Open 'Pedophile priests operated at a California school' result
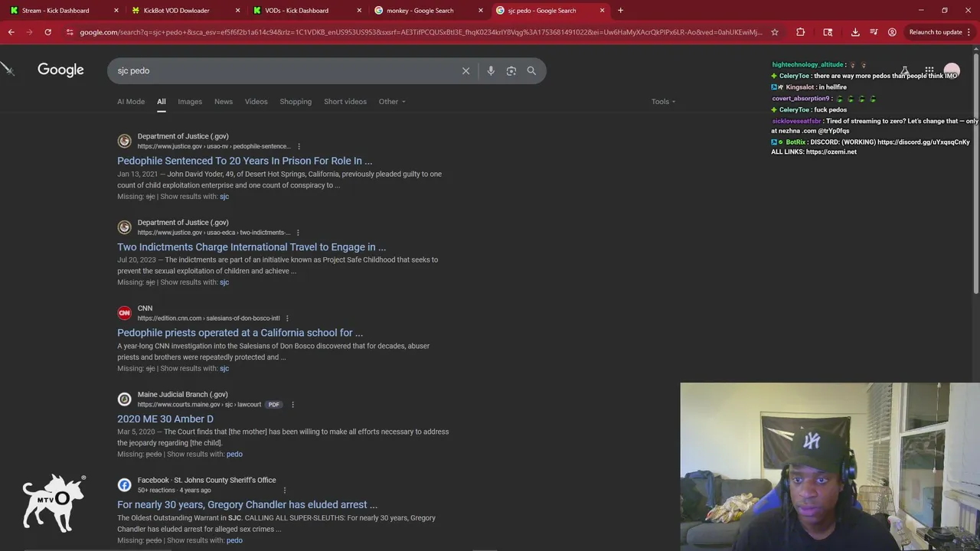This screenshot has width=980, height=551. tap(240, 333)
